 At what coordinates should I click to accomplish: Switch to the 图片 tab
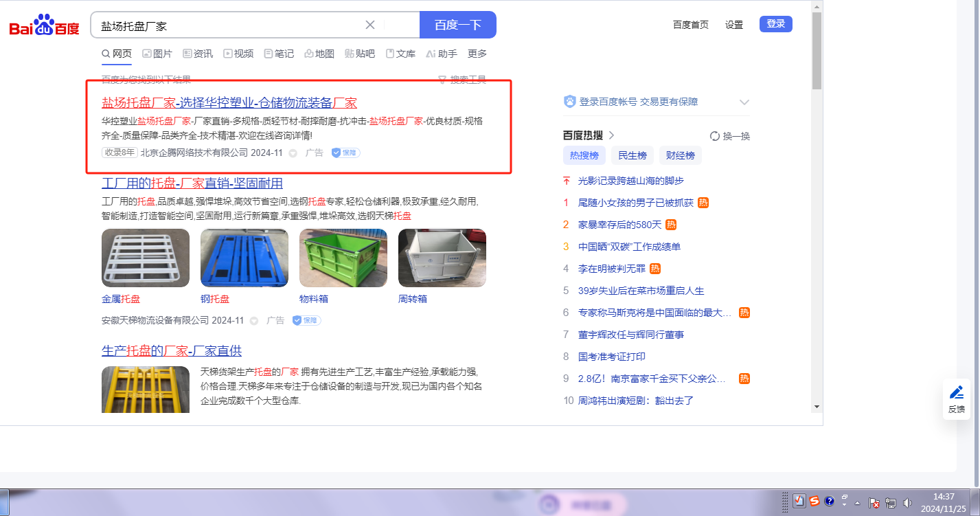click(157, 54)
